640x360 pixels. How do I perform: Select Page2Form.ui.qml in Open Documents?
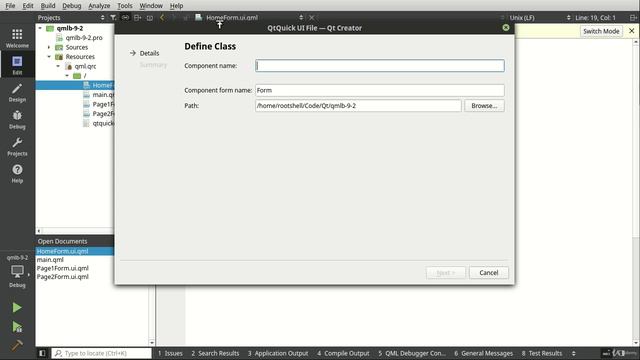(62, 277)
